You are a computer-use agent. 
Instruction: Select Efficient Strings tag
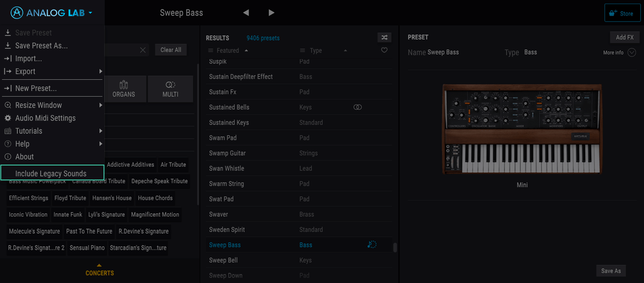[29, 198]
